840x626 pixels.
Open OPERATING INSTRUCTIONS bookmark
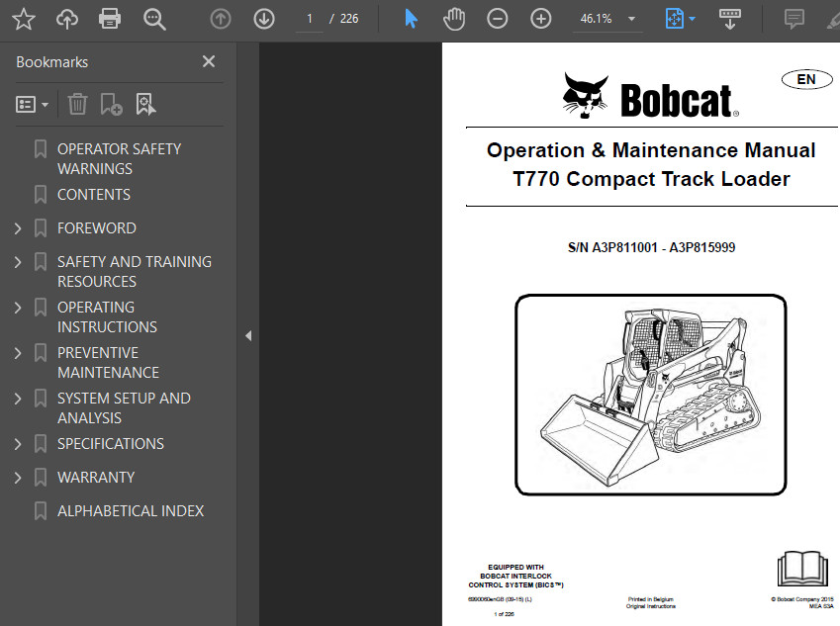tap(107, 317)
